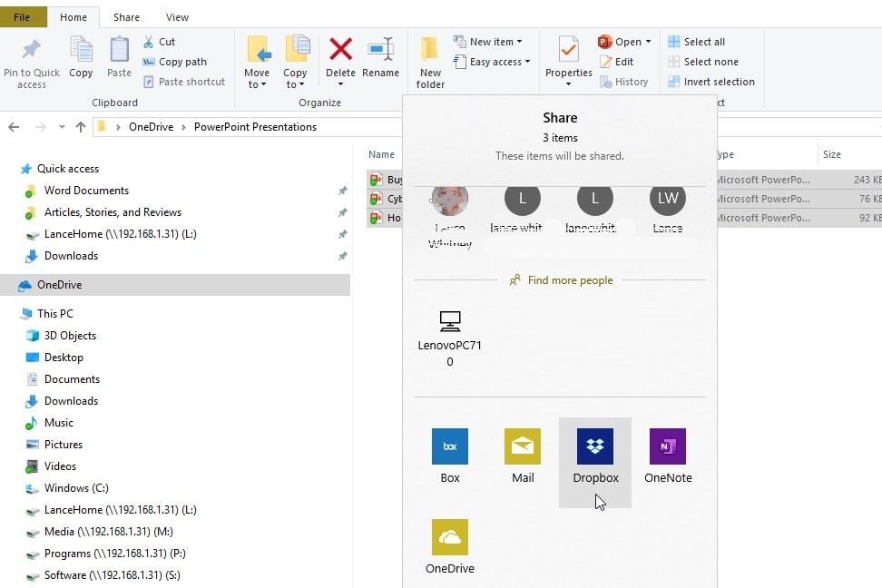This screenshot has height=588, width=882.
Task: Click Invert selection
Action: [711, 83]
